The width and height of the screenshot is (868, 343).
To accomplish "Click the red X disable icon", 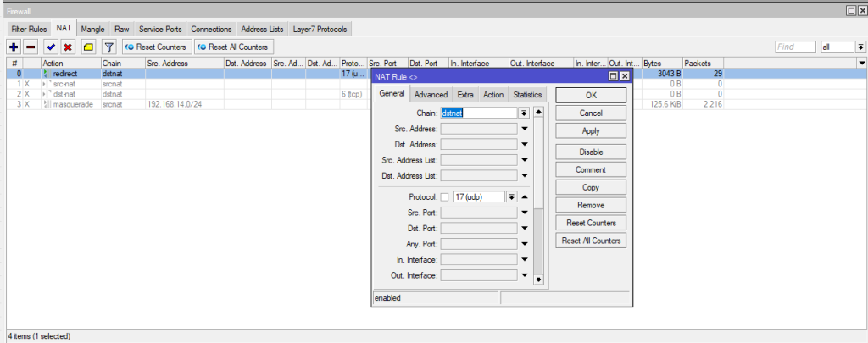I will tap(68, 47).
